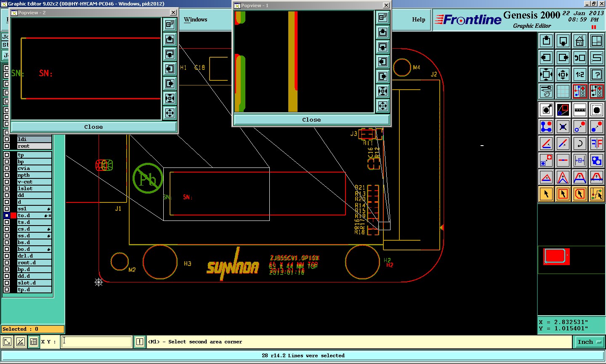The height and width of the screenshot is (364, 606).
Task: Open the Inch units dropdown
Action: pyautogui.click(x=589, y=342)
